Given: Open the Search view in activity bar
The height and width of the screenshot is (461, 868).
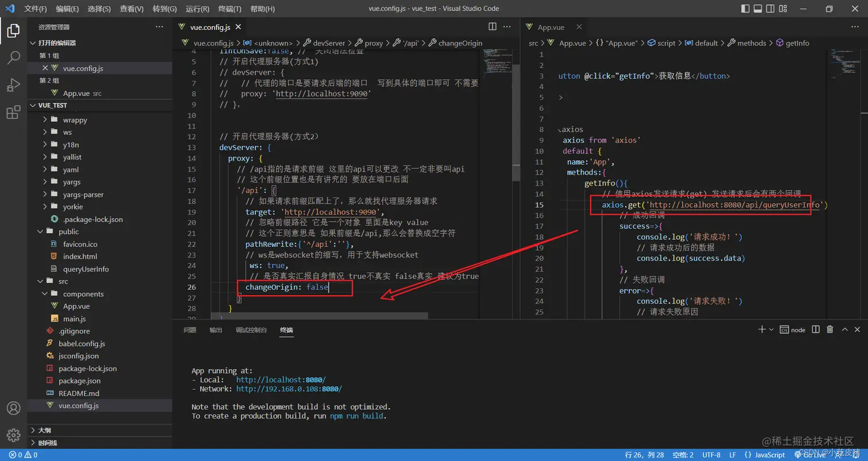Looking at the screenshot, I should (x=13, y=58).
